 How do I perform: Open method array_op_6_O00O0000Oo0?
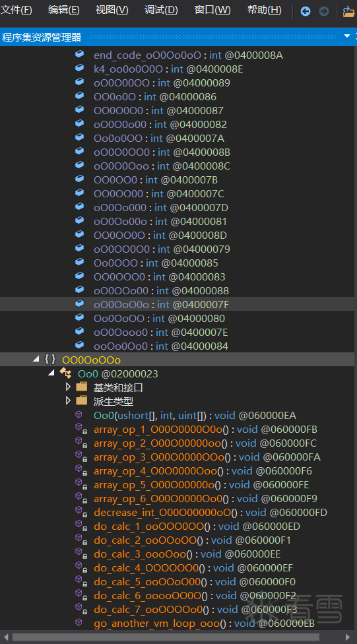point(205,499)
